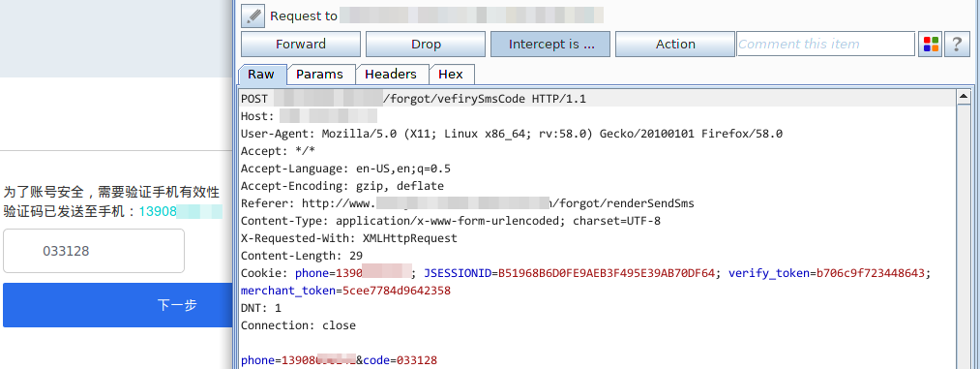
Task: Click the JSESSIONID cookie value
Action: click(606, 273)
